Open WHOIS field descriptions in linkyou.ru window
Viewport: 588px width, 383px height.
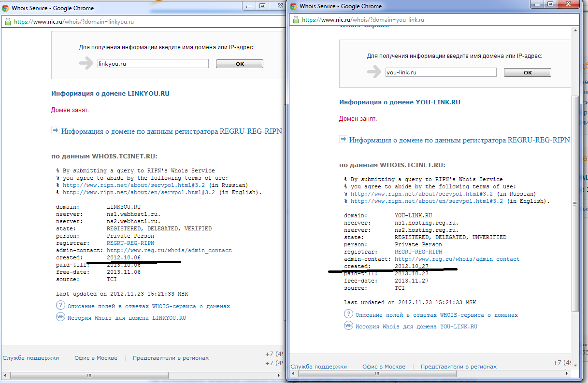(x=149, y=306)
